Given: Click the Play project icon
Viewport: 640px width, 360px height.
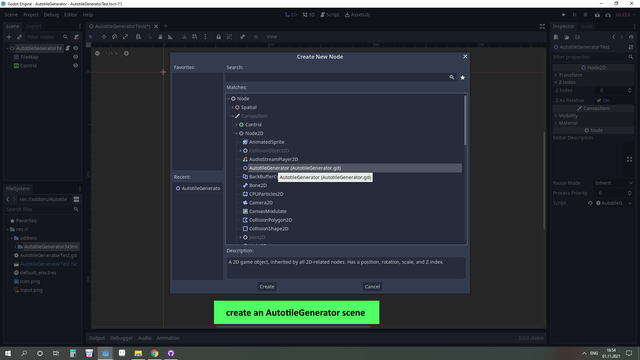Looking at the screenshot, I should pos(564,15).
